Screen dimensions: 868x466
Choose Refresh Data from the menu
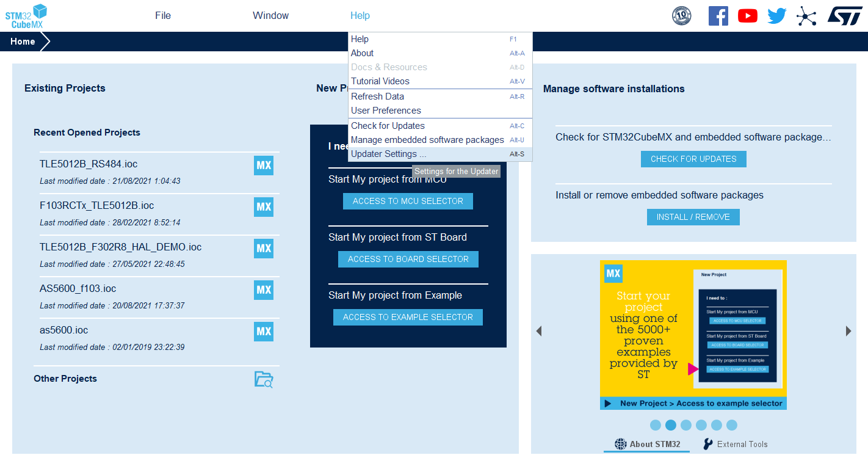[440, 96]
